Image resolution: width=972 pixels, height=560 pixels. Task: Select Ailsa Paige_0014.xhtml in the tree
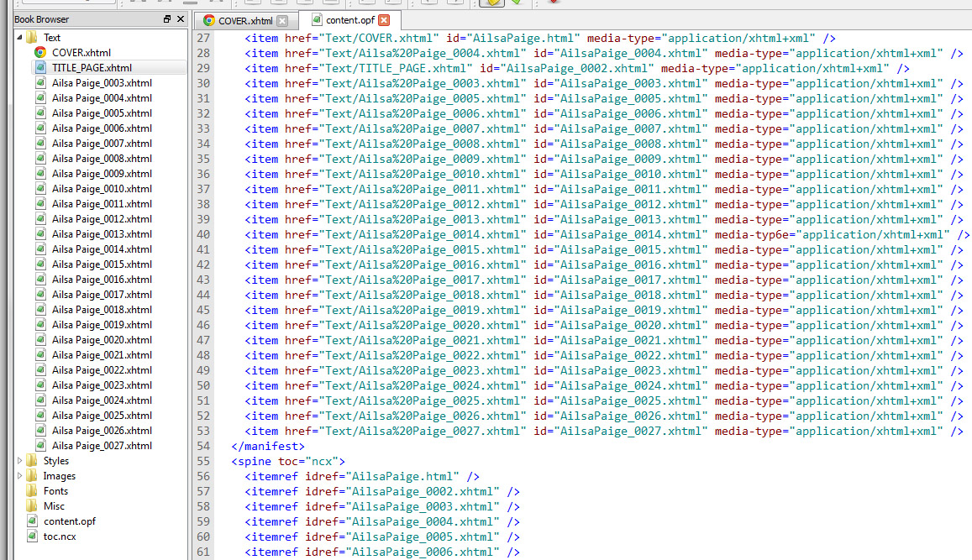[x=102, y=249]
